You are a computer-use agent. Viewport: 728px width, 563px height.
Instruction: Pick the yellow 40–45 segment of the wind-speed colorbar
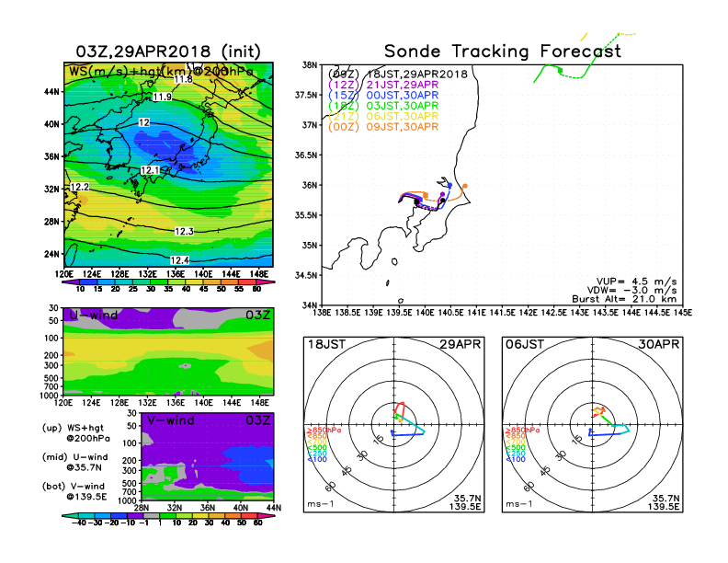(195, 282)
